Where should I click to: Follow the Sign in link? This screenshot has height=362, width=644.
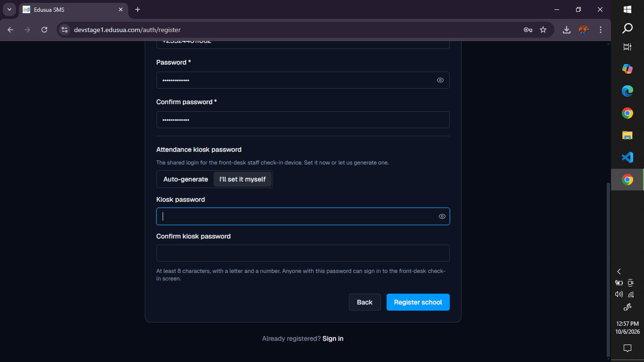(x=333, y=338)
